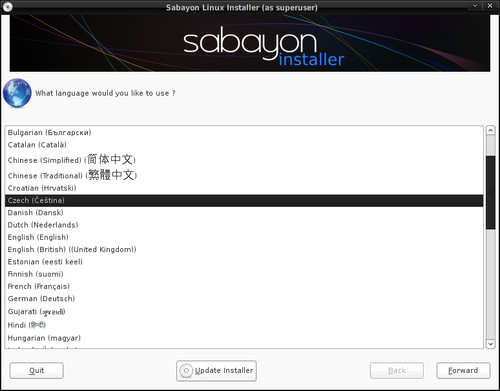
Task: Select English (British) (United Kingdom) entry
Action: [x=244, y=250]
